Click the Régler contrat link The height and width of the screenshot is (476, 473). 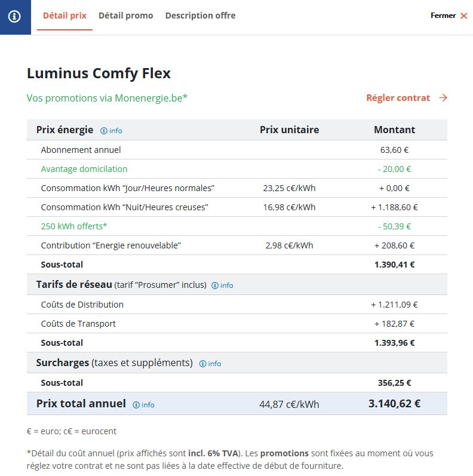(398, 98)
